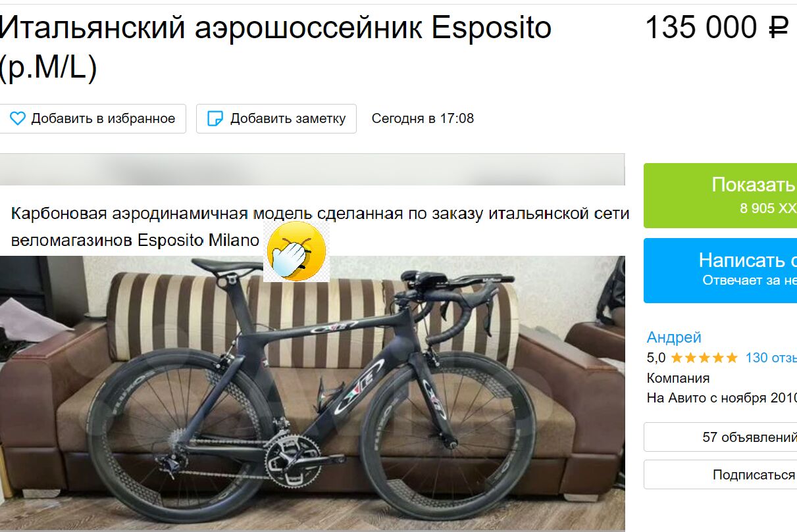Click the facepalm emoji in description

click(296, 251)
